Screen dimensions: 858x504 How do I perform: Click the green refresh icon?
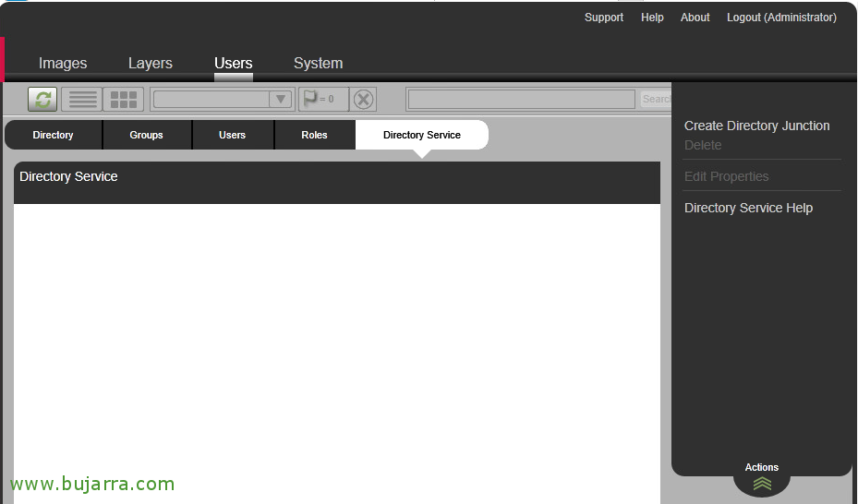coord(42,99)
